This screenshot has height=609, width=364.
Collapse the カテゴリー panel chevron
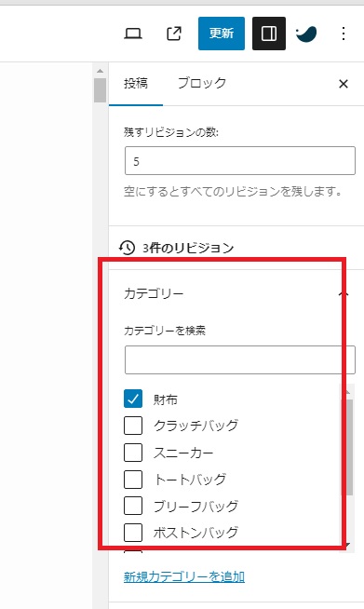click(344, 293)
